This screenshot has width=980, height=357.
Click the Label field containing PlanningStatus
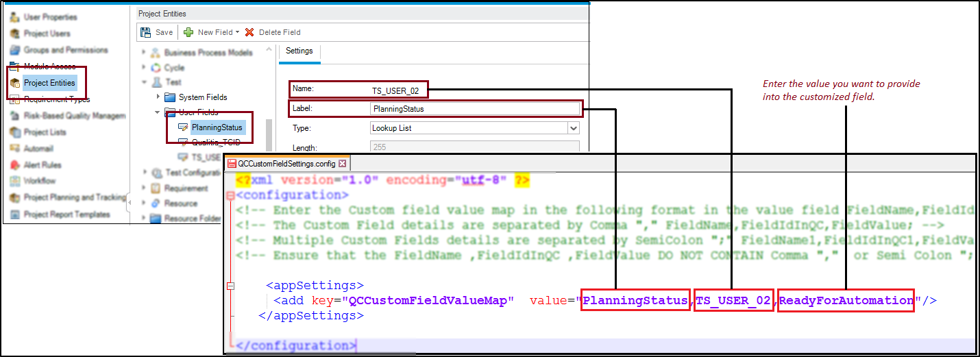click(474, 108)
